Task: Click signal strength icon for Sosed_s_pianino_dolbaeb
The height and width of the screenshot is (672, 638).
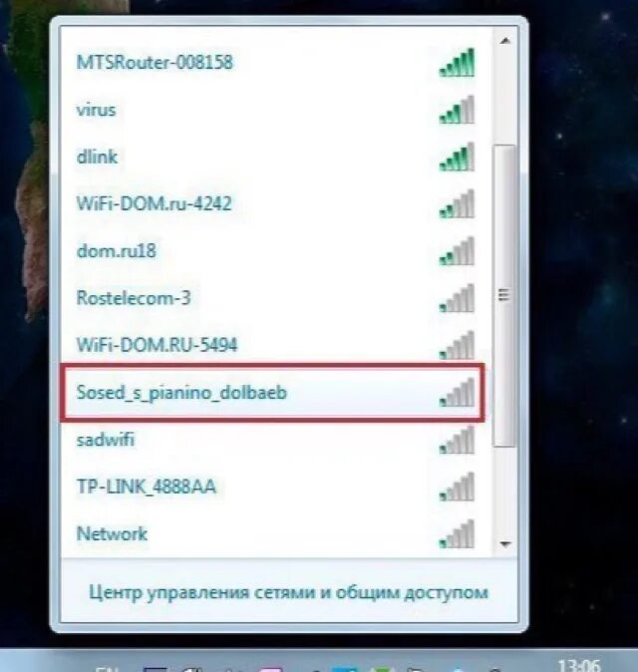Action: 457,393
